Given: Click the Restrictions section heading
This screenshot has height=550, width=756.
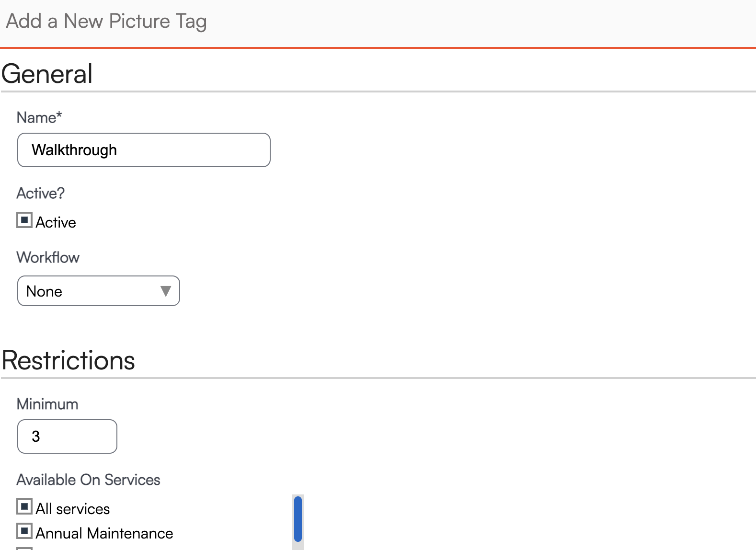Looking at the screenshot, I should 69,360.
